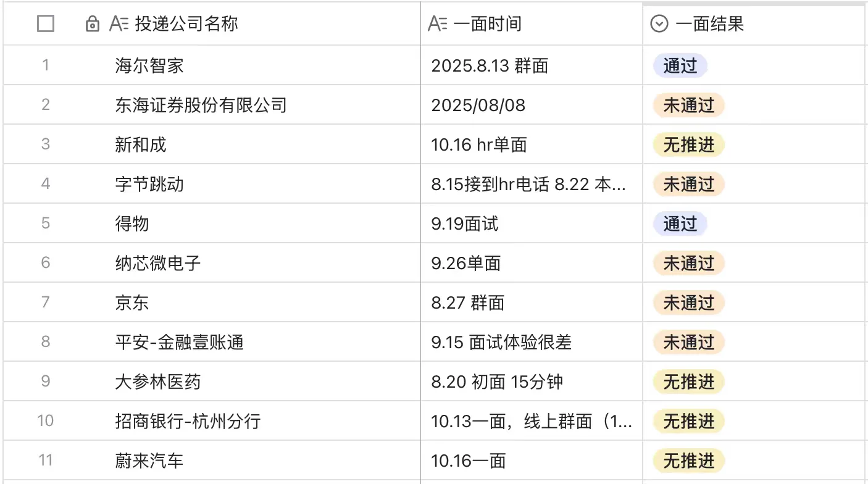The image size is (868, 484).
Task: Select the 招商银行-杭州分行 cell
Action: coord(188,421)
